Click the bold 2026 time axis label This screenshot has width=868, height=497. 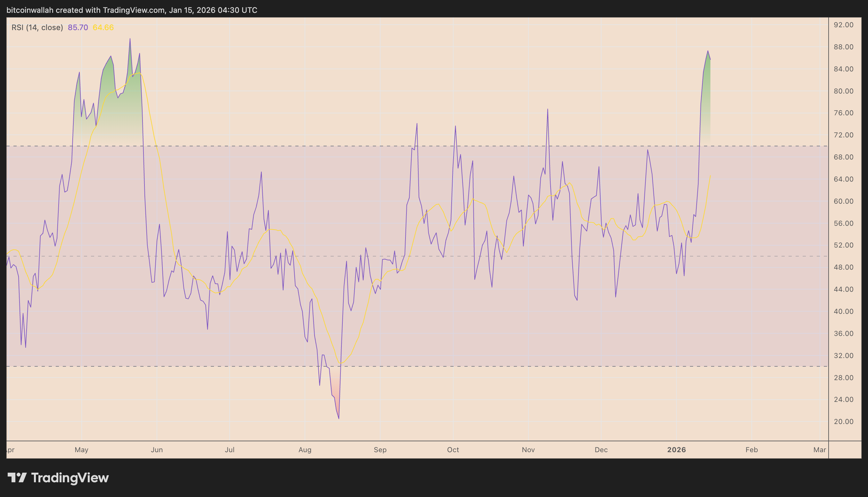pyautogui.click(x=676, y=450)
